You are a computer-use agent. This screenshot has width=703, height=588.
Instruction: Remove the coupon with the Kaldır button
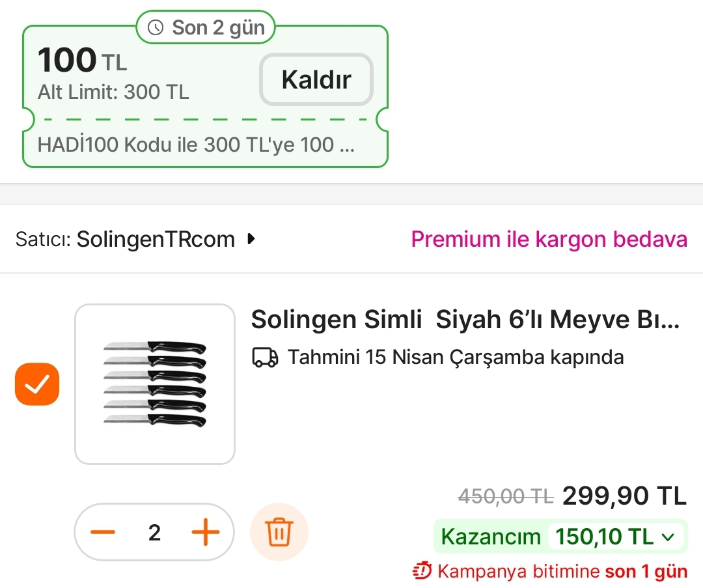316,79
